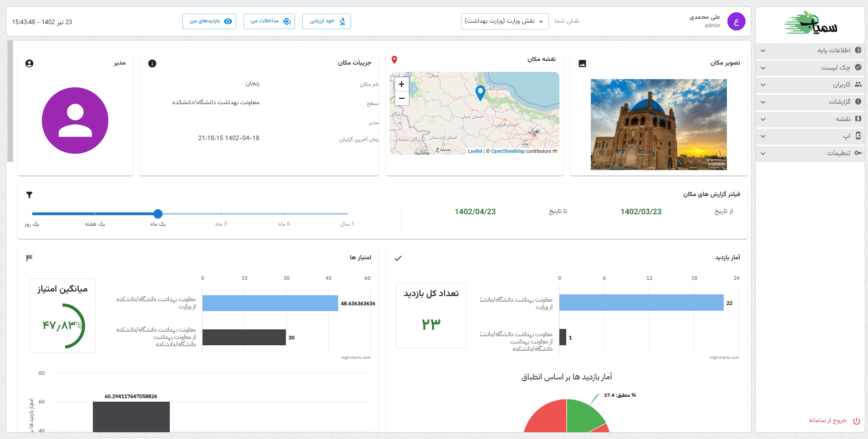Expand the تنظیمات menu chevron
The width and height of the screenshot is (868, 439).
(x=763, y=153)
